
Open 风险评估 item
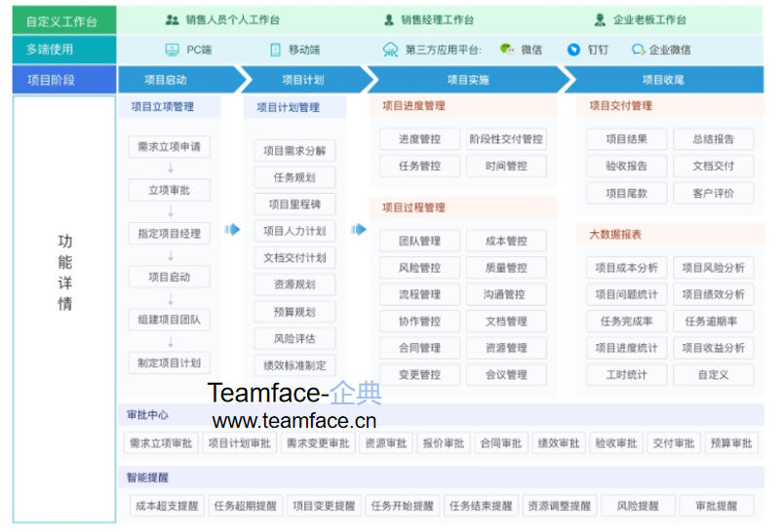coord(294,339)
